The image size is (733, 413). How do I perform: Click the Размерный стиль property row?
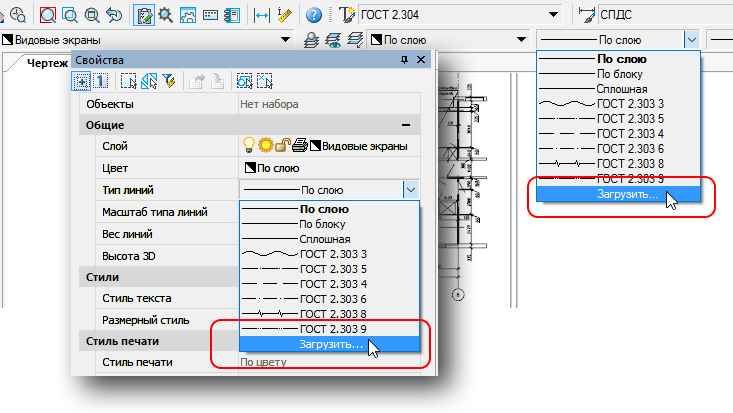click(x=167, y=320)
